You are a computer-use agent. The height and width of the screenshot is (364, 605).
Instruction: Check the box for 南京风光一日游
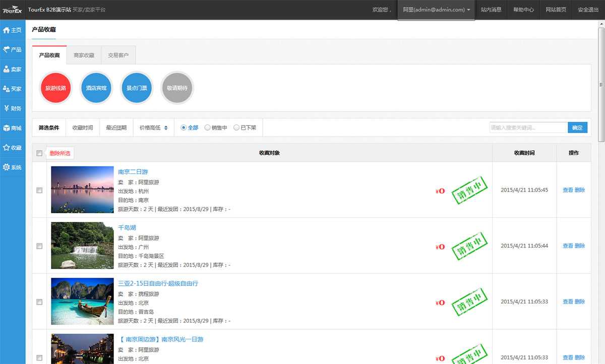click(39, 358)
